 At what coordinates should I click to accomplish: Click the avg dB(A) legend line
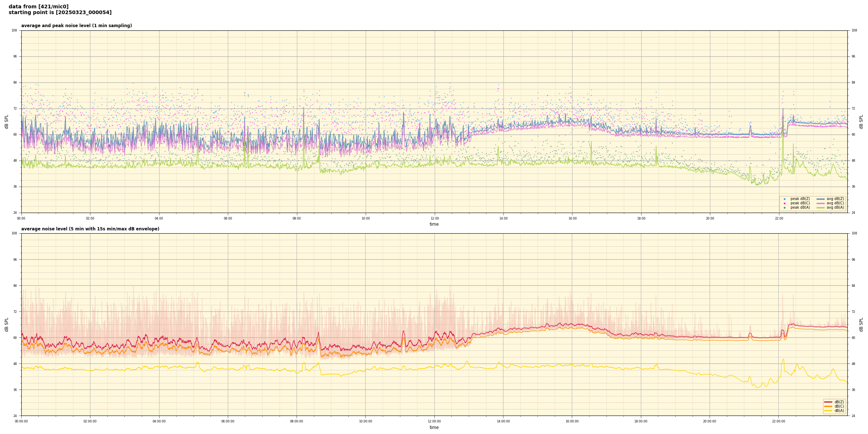tap(821, 208)
